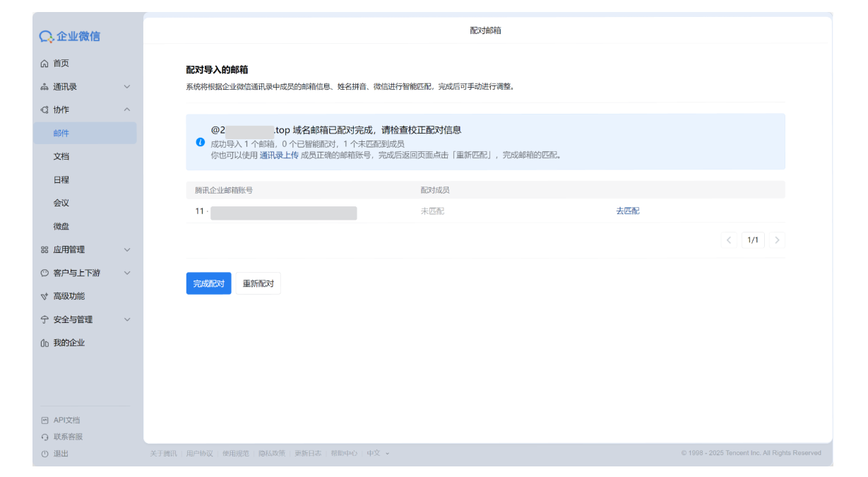Open the 中文 language dropdown
Viewport: 868px width, 477px height.
click(x=378, y=453)
